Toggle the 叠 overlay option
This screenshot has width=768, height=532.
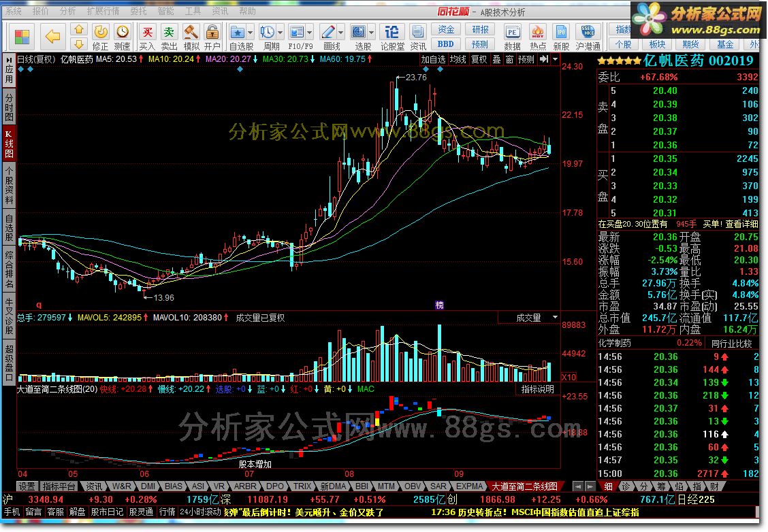(x=496, y=59)
